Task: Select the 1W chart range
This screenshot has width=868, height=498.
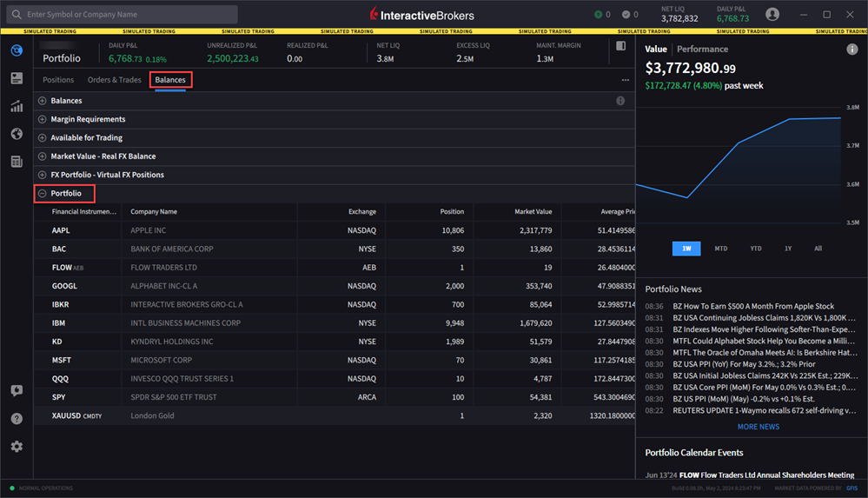Action: (686, 249)
